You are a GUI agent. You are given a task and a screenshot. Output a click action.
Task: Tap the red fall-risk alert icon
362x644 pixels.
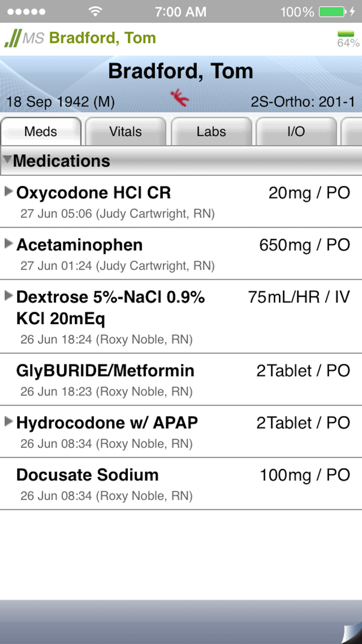(180, 97)
